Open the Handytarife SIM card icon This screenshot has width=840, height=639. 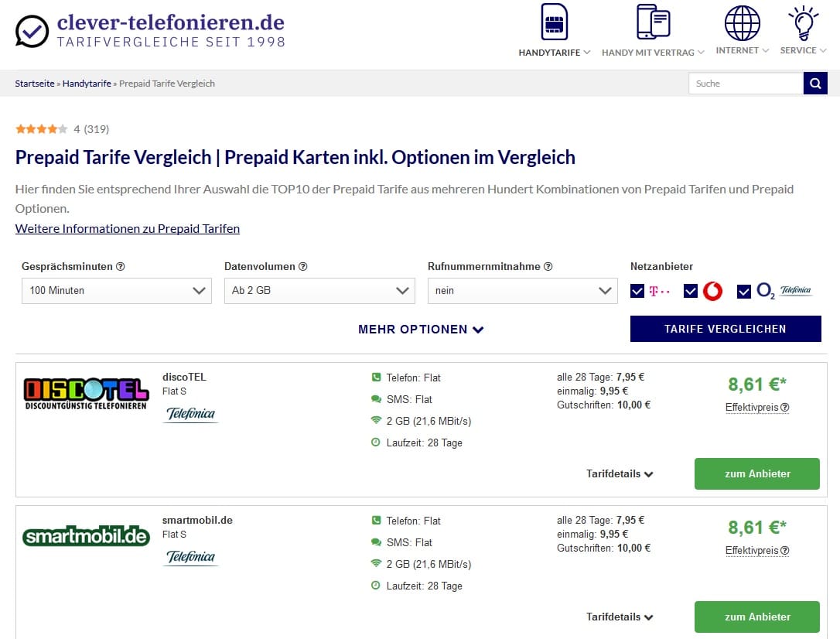pyautogui.click(x=554, y=22)
